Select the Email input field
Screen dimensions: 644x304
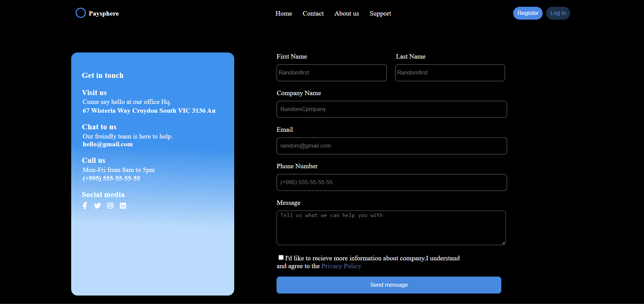tap(391, 146)
